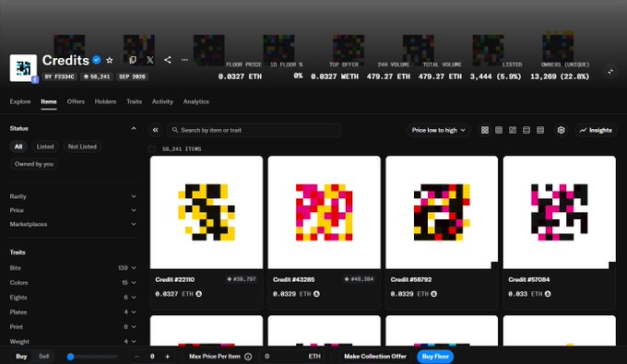
Task: Select the Items tab
Action: coord(49,101)
